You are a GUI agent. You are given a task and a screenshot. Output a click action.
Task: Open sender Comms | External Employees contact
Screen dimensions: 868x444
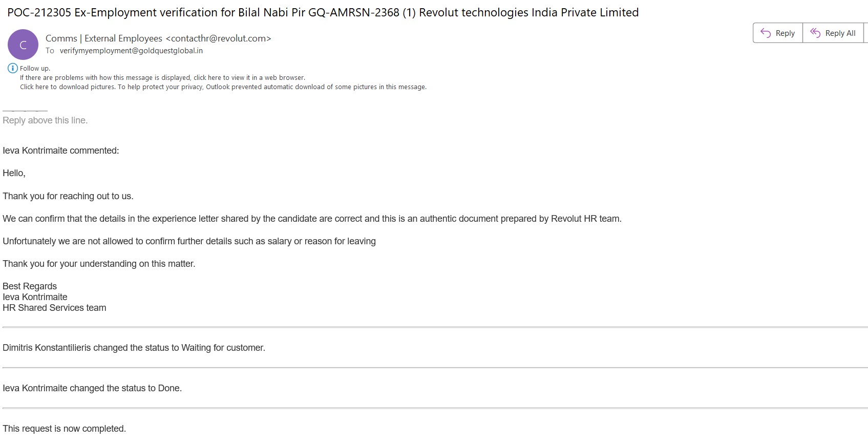point(158,38)
